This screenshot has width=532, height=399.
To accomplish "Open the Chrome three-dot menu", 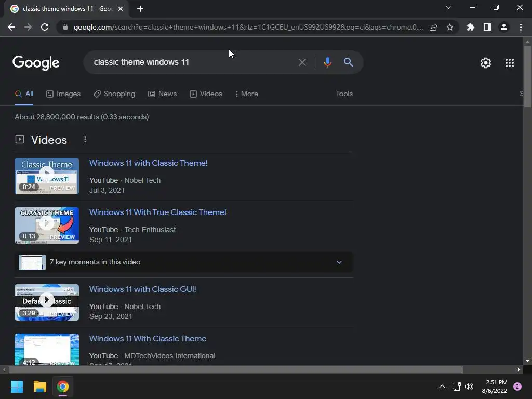I will pyautogui.click(x=521, y=27).
